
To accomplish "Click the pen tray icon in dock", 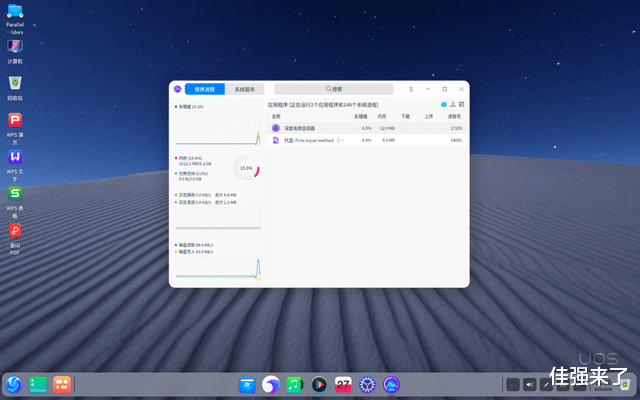I will point(546,384).
